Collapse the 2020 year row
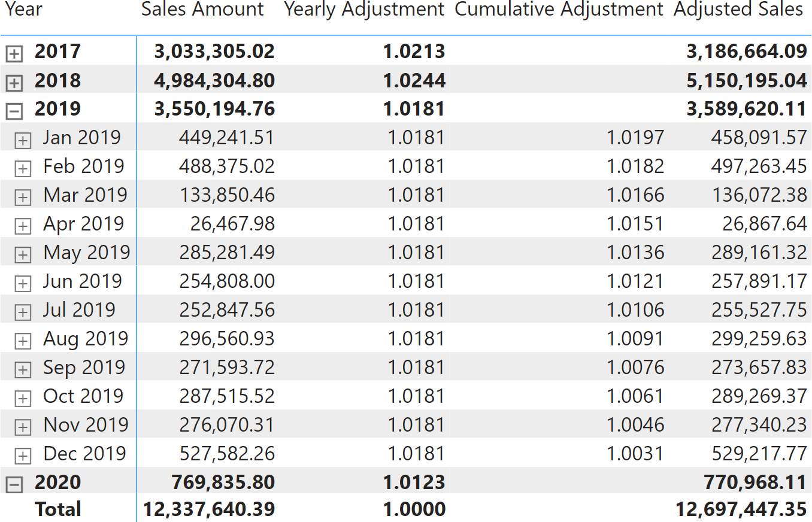The width and height of the screenshot is (812, 522). [14, 485]
